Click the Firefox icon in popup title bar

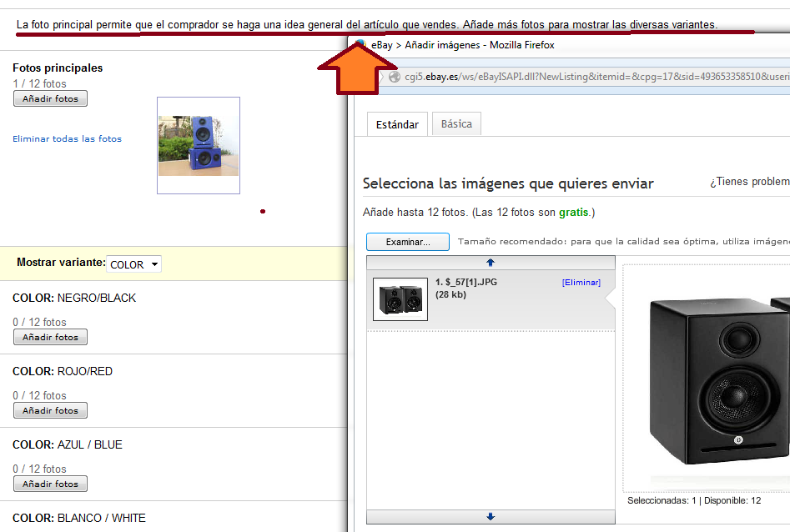tap(360, 45)
